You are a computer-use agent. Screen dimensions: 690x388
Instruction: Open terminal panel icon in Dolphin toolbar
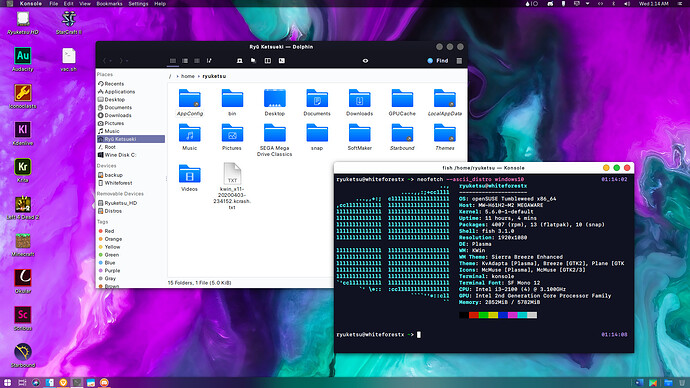282,61
